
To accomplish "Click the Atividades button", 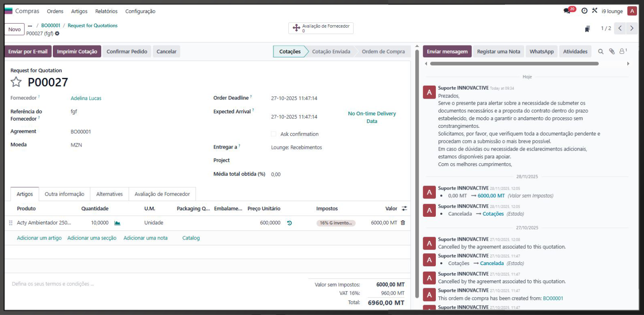I will tap(575, 52).
